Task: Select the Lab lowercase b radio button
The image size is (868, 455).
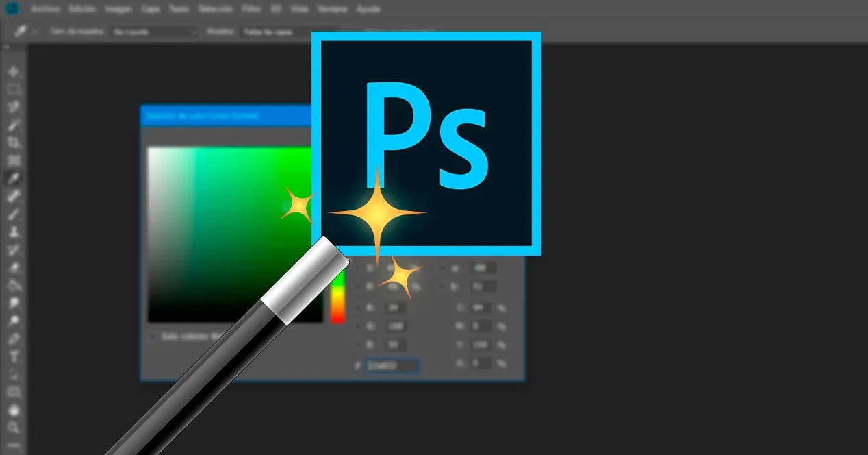Action: (444, 286)
